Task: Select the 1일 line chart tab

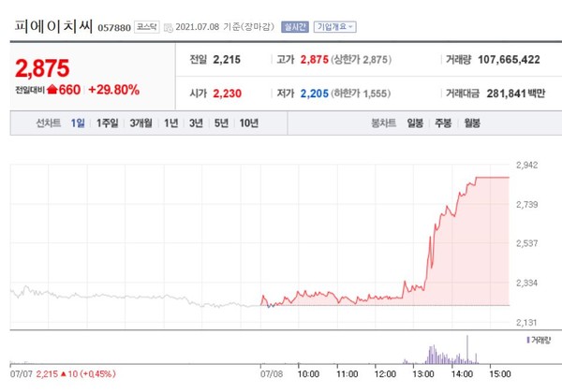Action: (x=80, y=123)
